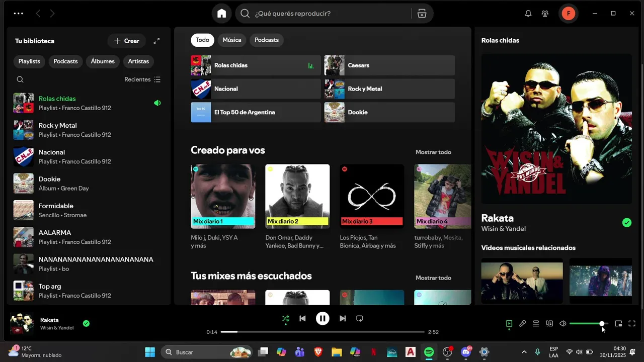Viewport: 644px width, 362px height.
Task: Enter full screen mode icon
Action: 632,324
